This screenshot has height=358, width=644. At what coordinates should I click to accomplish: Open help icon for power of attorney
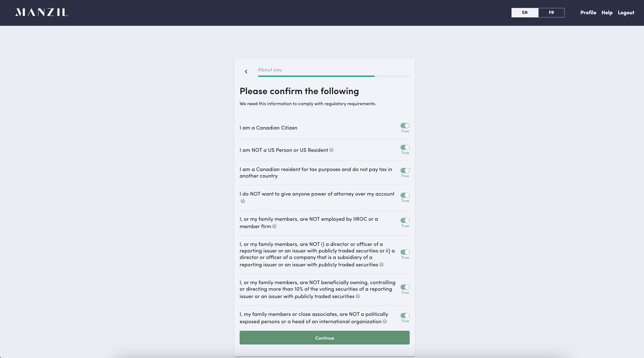pyautogui.click(x=243, y=201)
